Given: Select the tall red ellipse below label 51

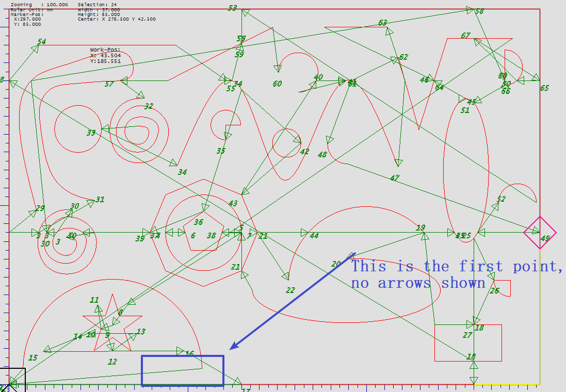Looking at the screenshot, I should point(488,165).
